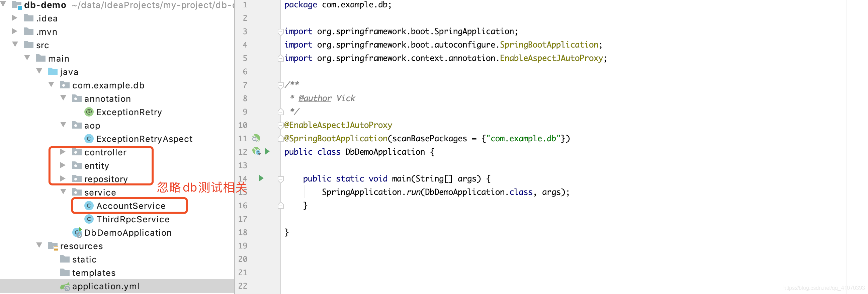The height and width of the screenshot is (294, 868).
Task: Click the service package icon
Action: pos(77,192)
